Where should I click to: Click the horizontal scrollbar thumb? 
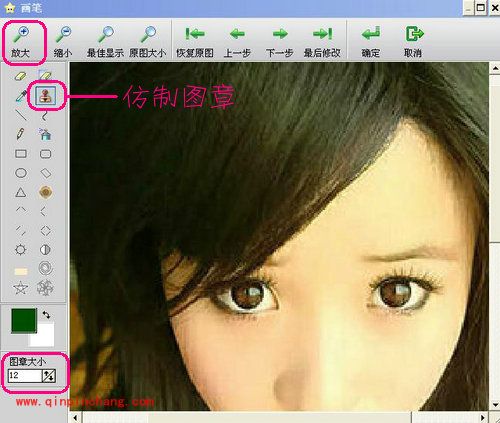247,417
